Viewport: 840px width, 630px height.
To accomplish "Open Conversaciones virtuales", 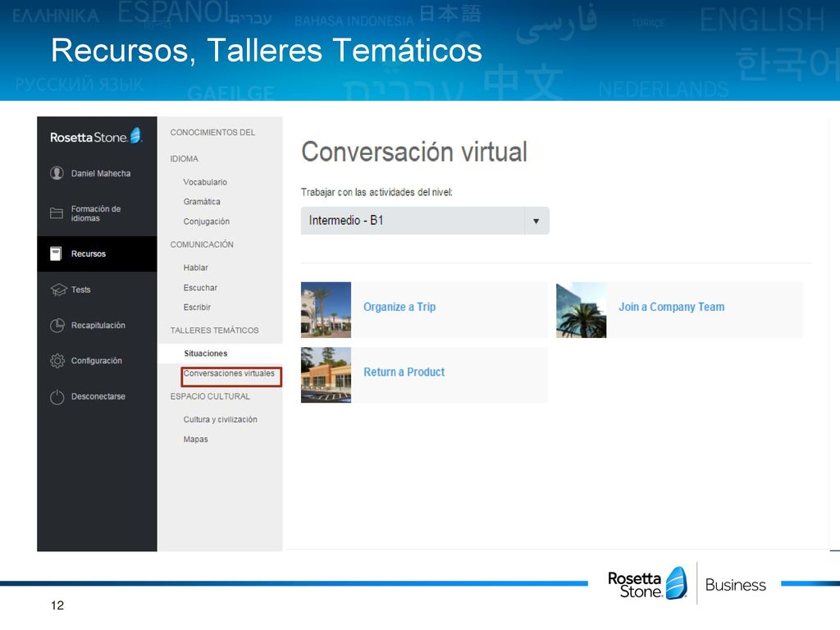I will 230,373.
